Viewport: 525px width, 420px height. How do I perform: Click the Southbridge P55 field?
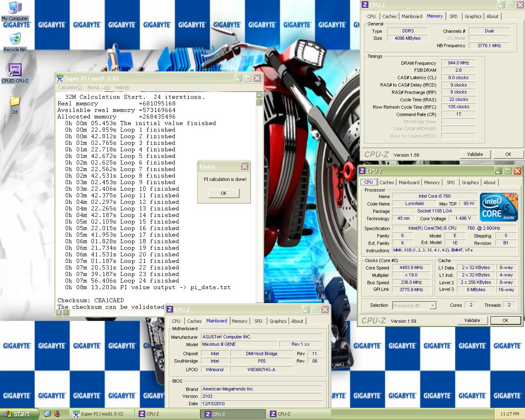[x=262, y=361]
